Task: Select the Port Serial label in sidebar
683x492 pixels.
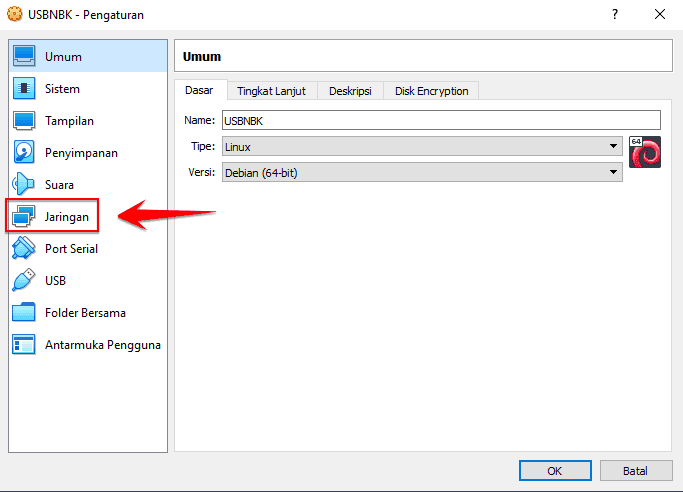Action: click(x=71, y=249)
